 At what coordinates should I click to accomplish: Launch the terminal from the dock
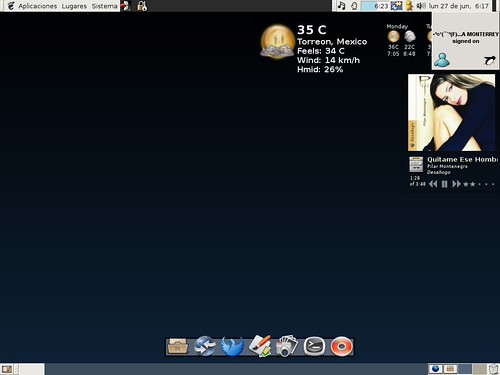[x=314, y=346]
